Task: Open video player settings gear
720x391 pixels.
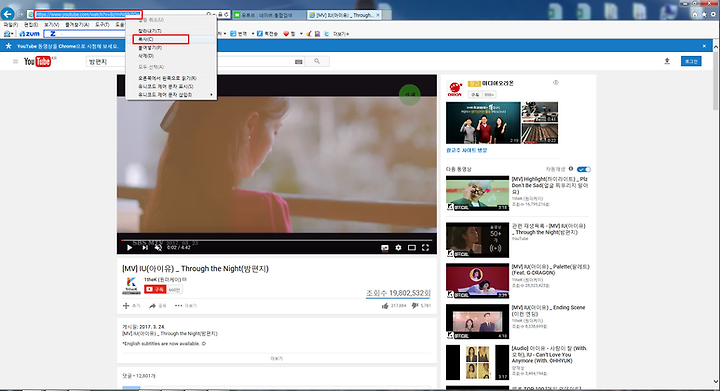Action: pos(398,248)
